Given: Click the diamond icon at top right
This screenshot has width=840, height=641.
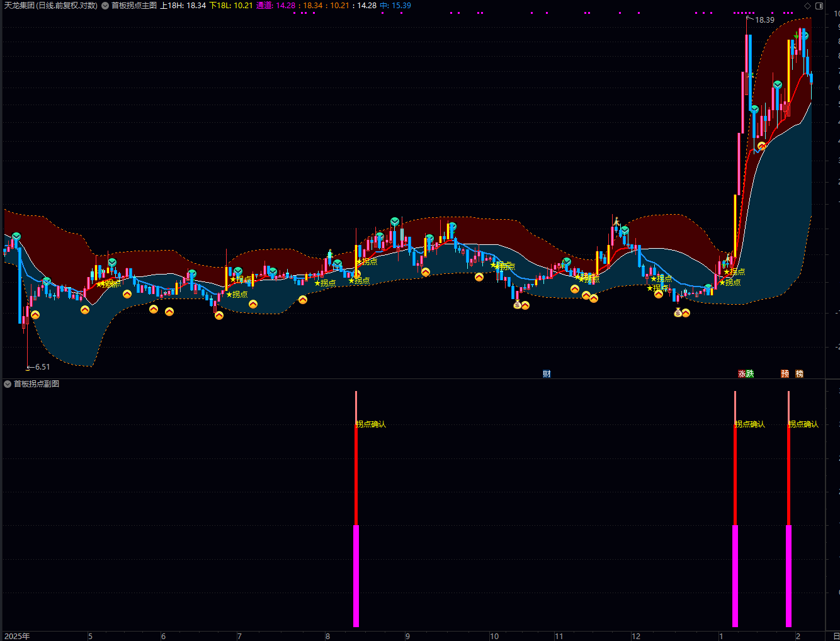Looking at the screenshot, I should 808,6.
